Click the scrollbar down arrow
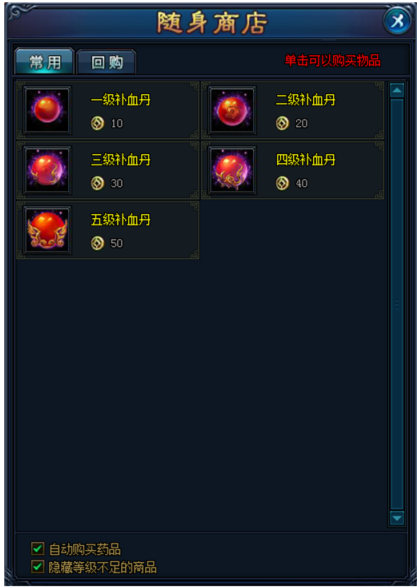Screen dimensions: 417x588 [397, 518]
